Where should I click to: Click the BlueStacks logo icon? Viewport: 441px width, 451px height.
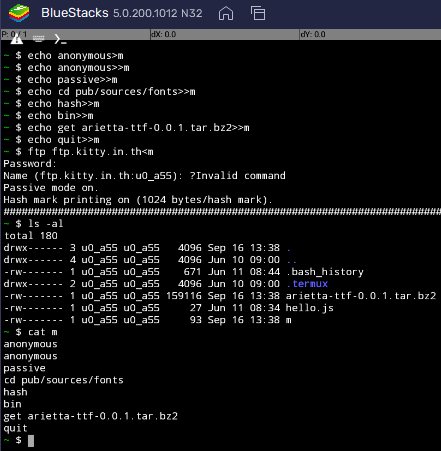click(19, 13)
